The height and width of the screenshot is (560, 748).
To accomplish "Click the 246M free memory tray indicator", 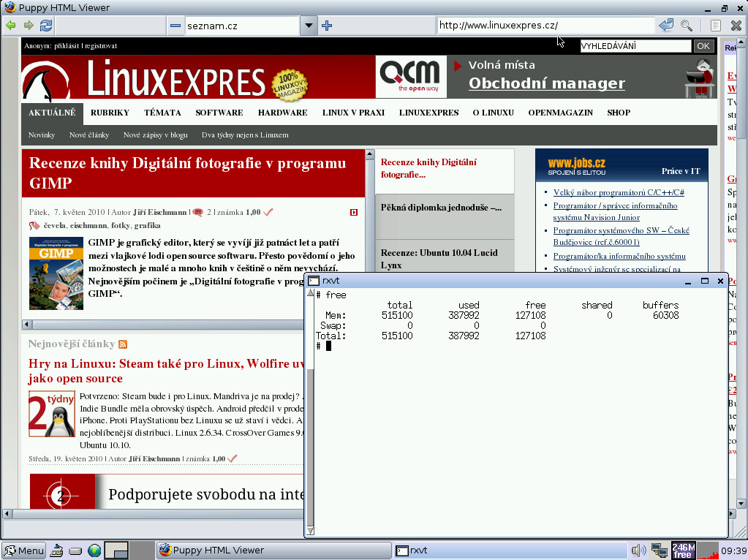I will point(683,550).
